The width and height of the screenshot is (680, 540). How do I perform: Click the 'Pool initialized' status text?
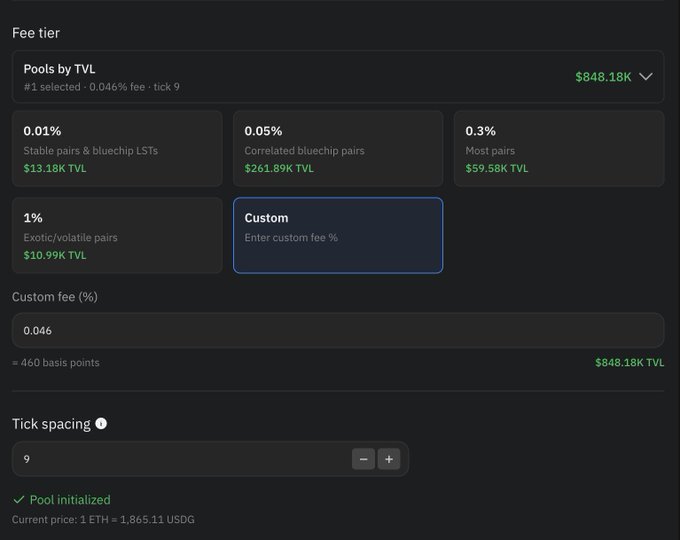click(70, 500)
